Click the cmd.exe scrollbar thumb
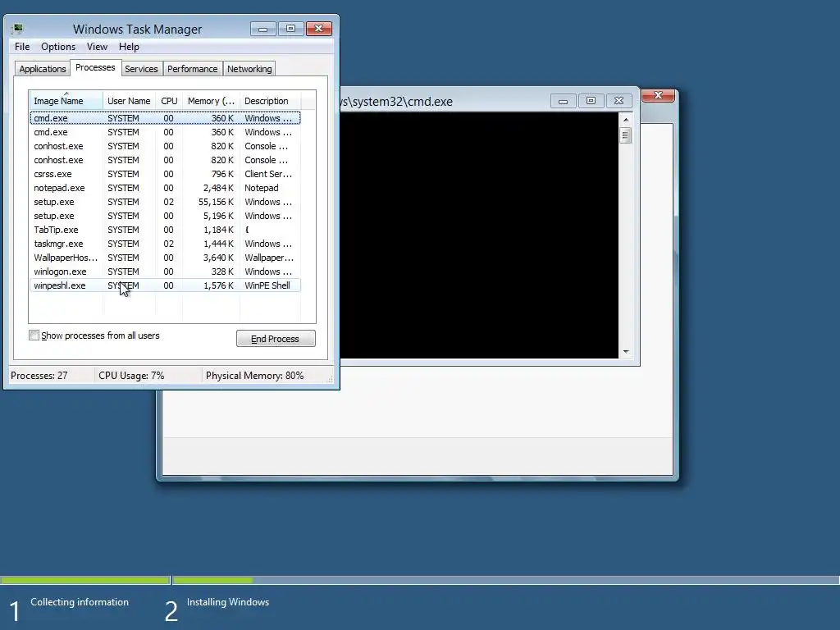840x630 pixels. pos(625,135)
